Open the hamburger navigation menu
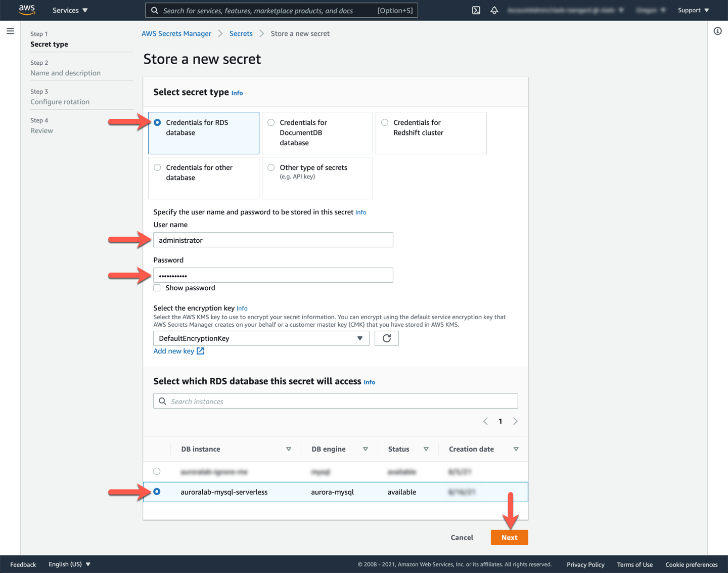This screenshot has height=573, width=728. coord(10,31)
